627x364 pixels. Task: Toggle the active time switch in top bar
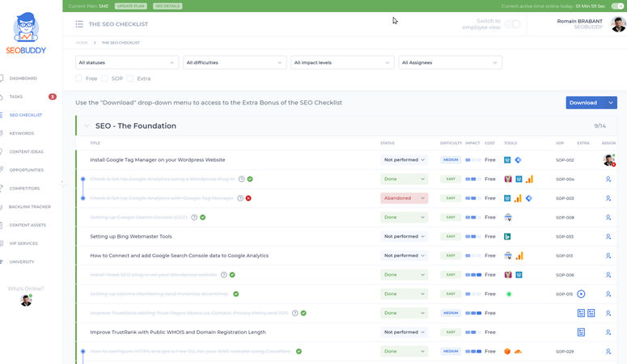[617, 6]
